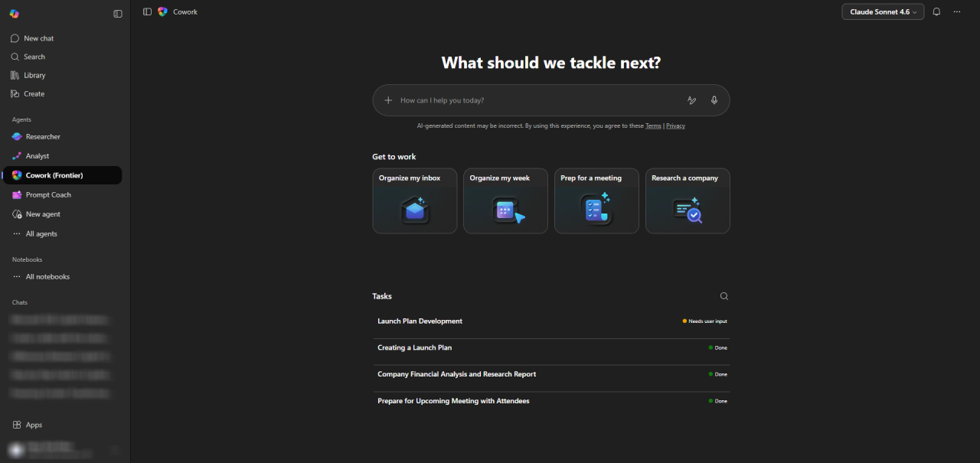Screen dimensions: 980x463
Task: Collapse the left sidebar panel
Action: pyautogui.click(x=118, y=14)
